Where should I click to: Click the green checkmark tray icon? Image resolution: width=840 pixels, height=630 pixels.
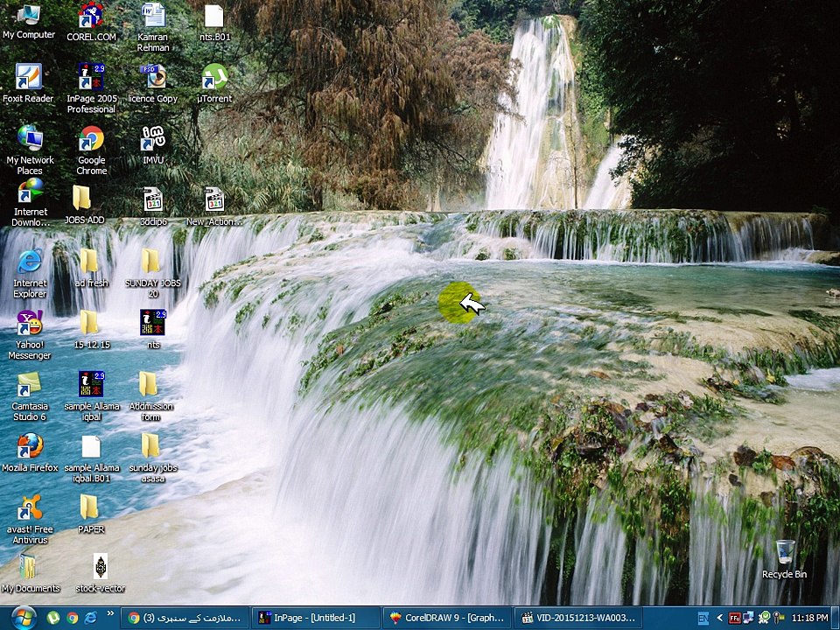pyautogui.click(x=764, y=619)
